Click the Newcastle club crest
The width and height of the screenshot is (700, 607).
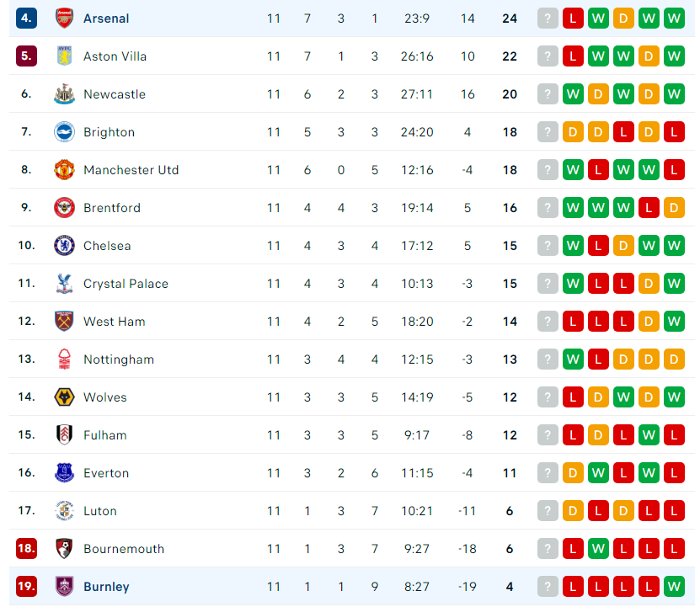pos(64,94)
